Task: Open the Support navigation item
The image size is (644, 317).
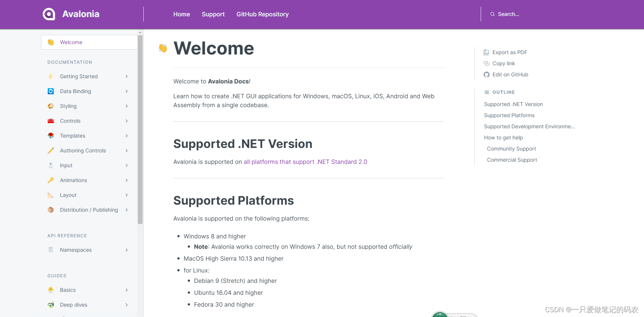Action: coord(213,14)
